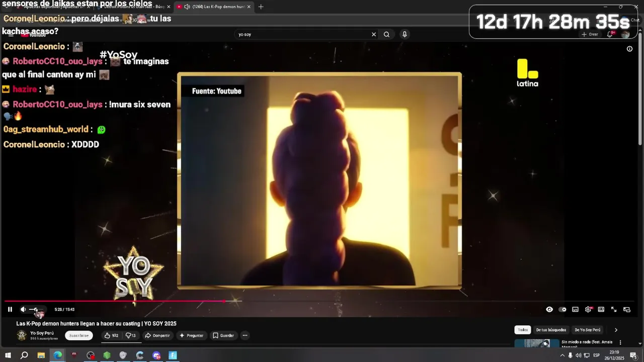This screenshot has width=644, height=362.
Task: Open File Explorer from the taskbar
Action: [x=41, y=355]
